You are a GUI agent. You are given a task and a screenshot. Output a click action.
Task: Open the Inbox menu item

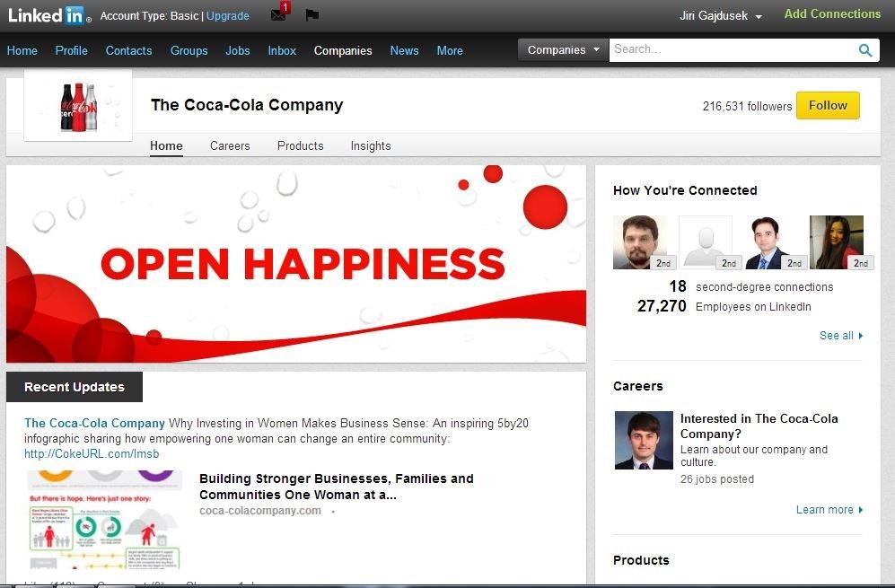pos(282,50)
